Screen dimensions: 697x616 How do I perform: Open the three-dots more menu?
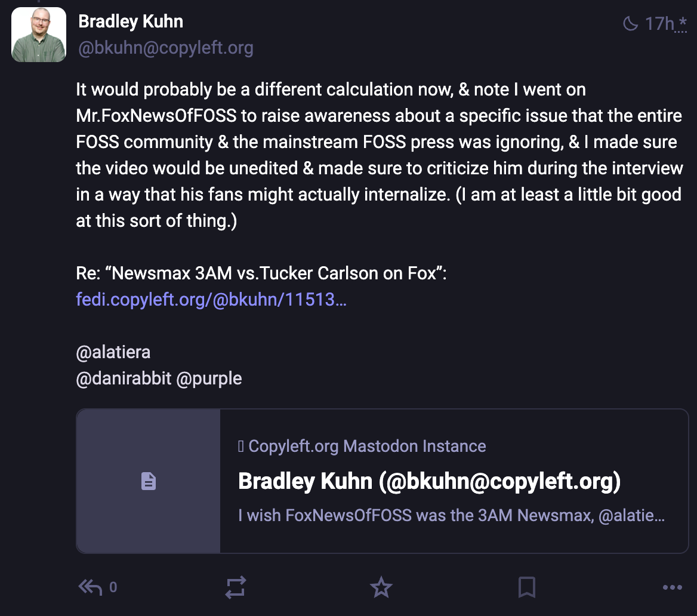coord(672,587)
